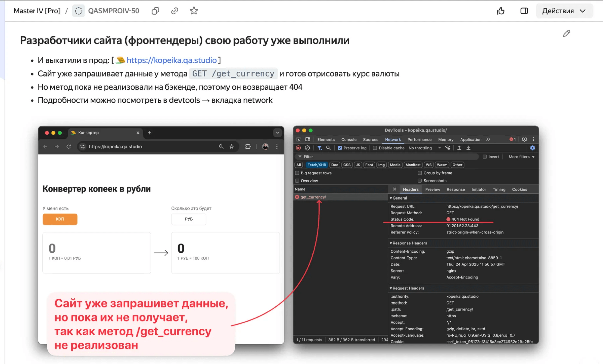Copy the QASMPROIV-50 issue key
The width and height of the screenshot is (603, 364).
point(155,11)
